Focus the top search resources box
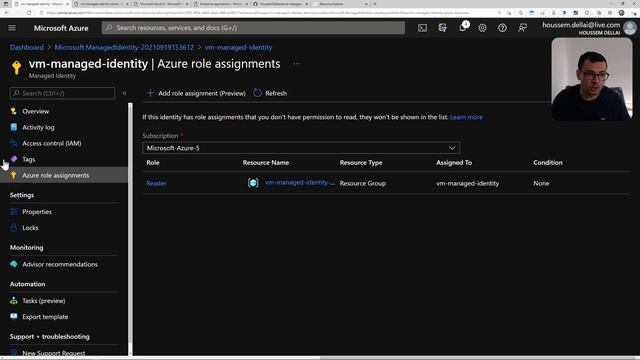The width and height of the screenshot is (640, 360). pyautogui.click(x=253, y=28)
